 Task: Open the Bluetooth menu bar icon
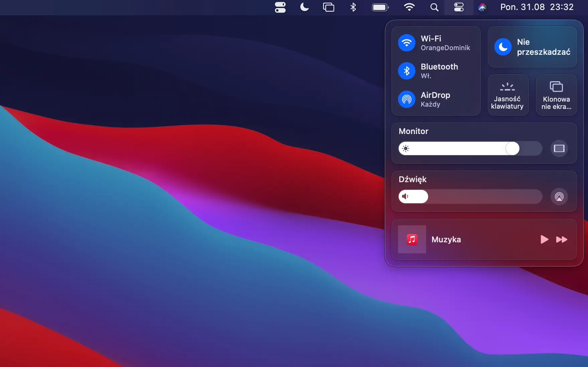(353, 7)
